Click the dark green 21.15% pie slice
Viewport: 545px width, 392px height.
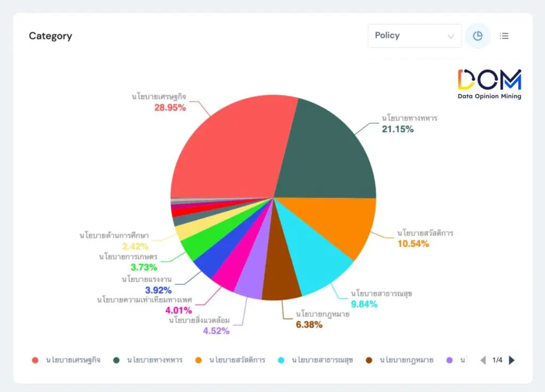(330, 154)
